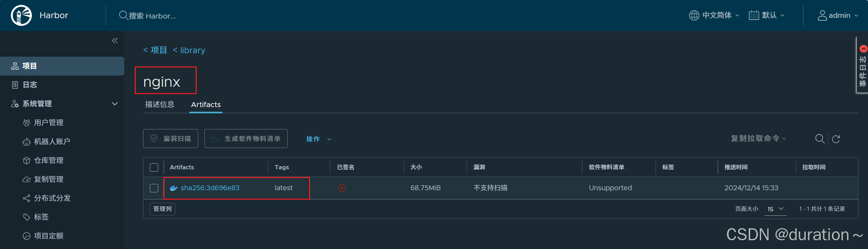Select all artifacts with the header checkbox

(x=154, y=167)
